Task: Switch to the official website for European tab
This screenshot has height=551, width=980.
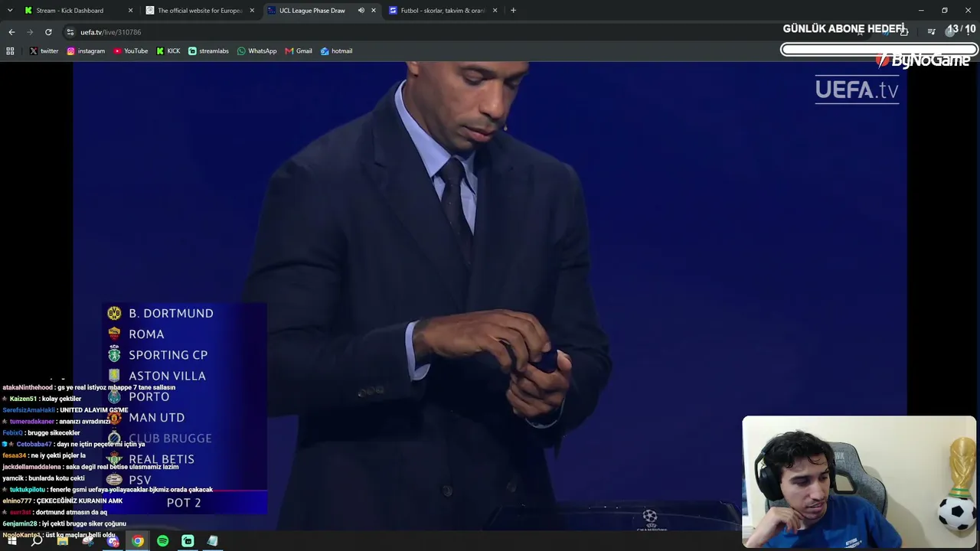Action: tap(200, 11)
